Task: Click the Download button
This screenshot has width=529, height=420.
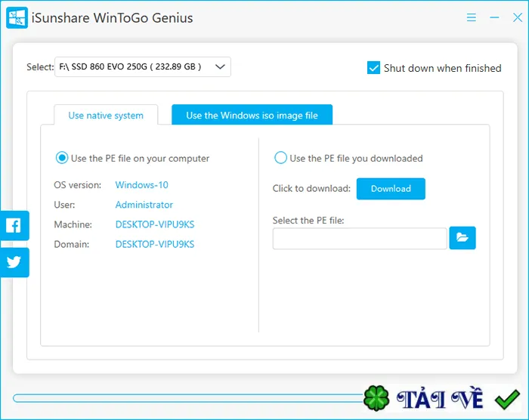Action: 391,189
